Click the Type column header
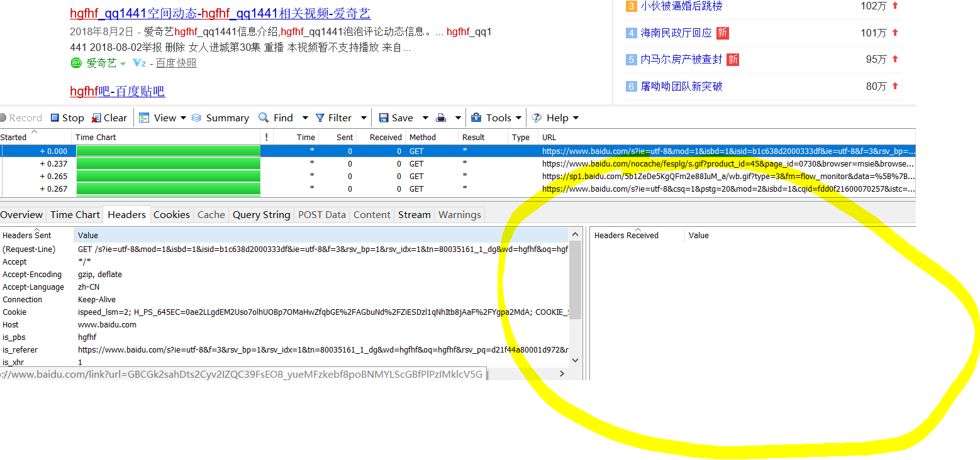This screenshot has height=460, width=980. point(523,137)
